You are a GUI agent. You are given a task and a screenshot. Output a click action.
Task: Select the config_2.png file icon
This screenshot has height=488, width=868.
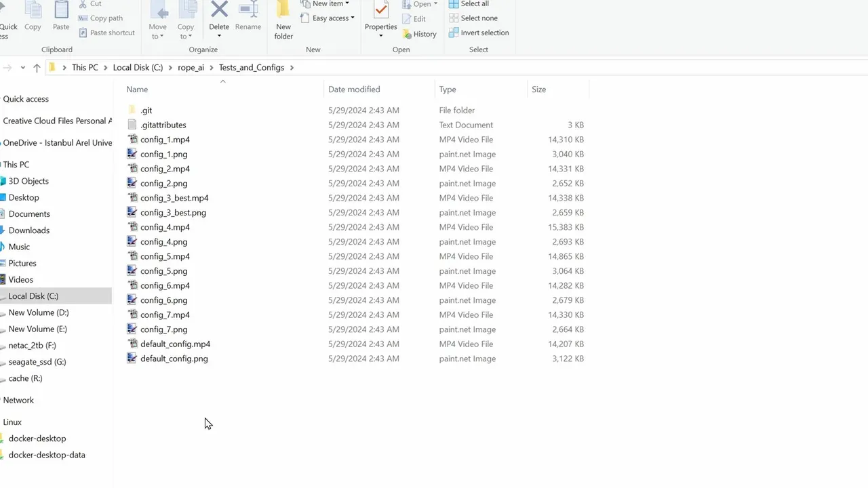(x=132, y=183)
